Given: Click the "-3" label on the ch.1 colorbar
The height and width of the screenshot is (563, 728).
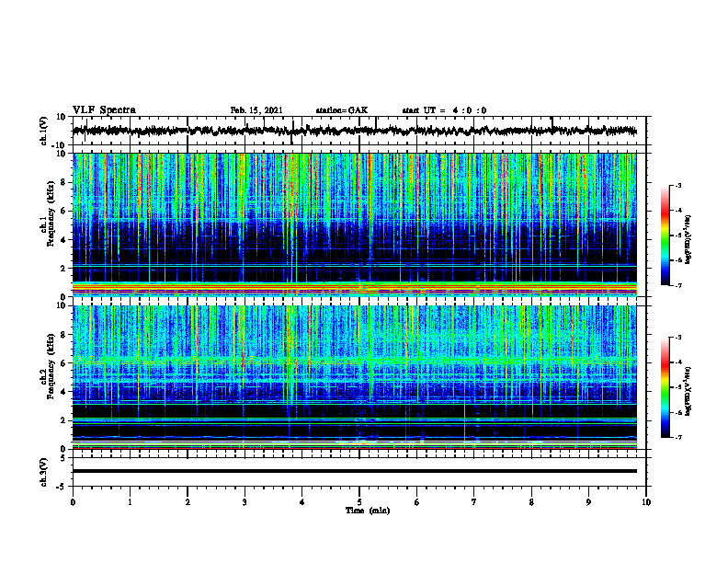Looking at the screenshot, I should click(678, 186).
